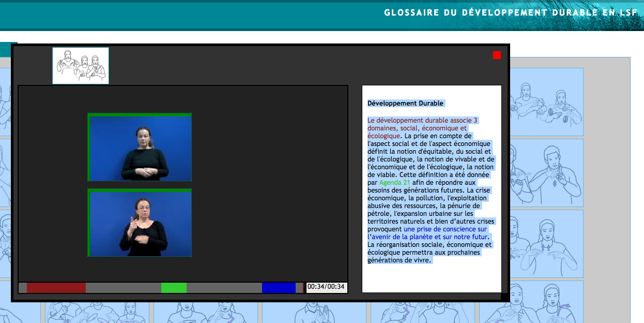Jump to the blue timeline segment
The height and width of the screenshot is (323, 644).
(x=279, y=288)
